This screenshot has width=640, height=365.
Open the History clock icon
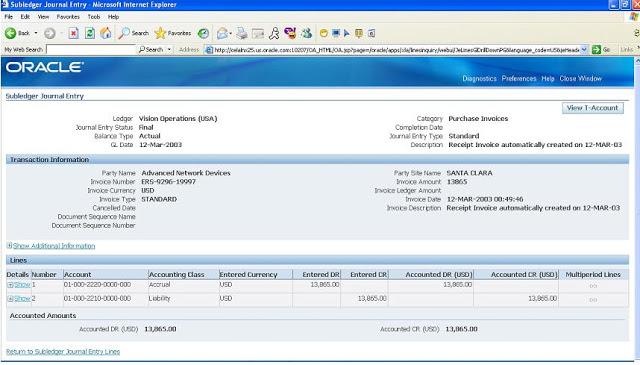click(x=203, y=33)
